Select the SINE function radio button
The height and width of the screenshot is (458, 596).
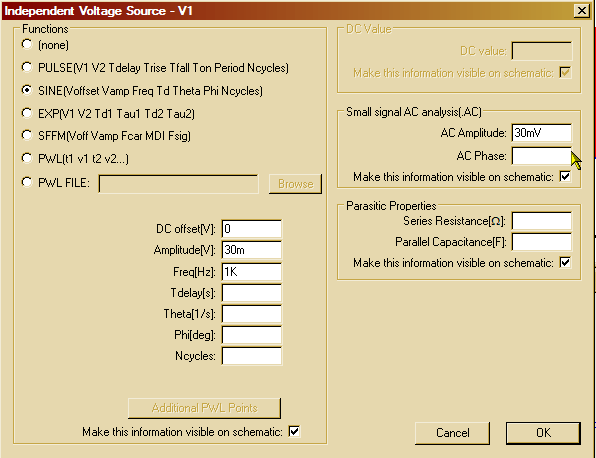click(x=27, y=90)
